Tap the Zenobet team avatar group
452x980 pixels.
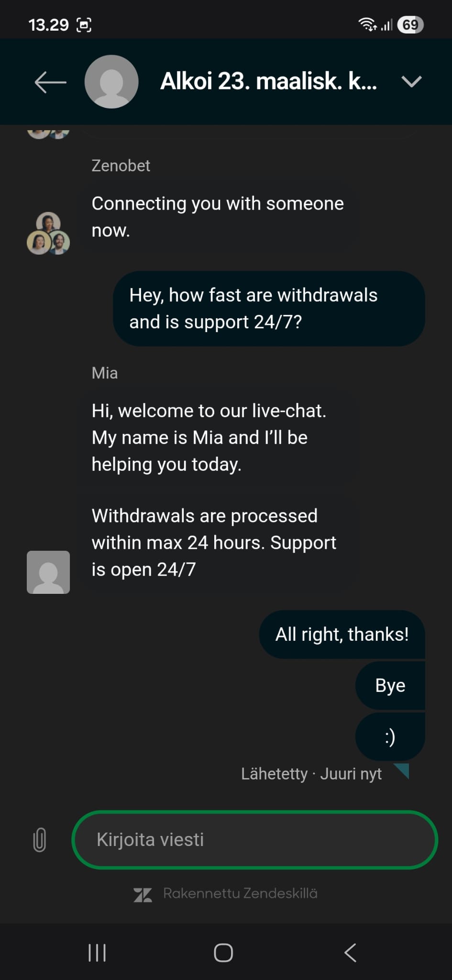tap(48, 233)
